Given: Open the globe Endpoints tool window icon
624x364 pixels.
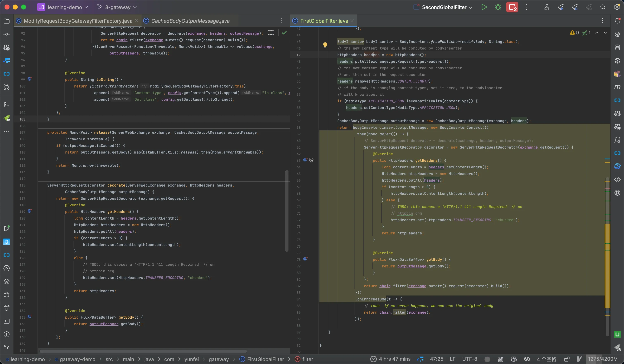Looking at the screenshot, I should pos(617,193).
